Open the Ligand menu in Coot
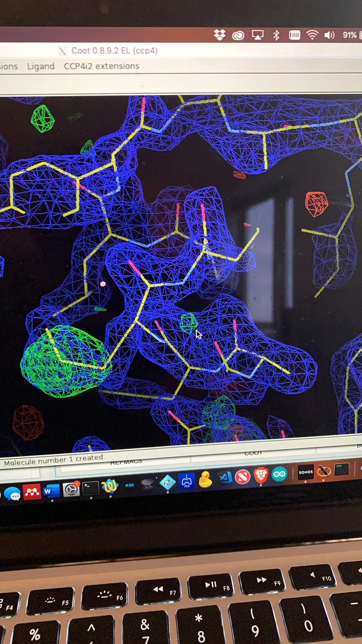The height and width of the screenshot is (644, 362). (x=40, y=67)
